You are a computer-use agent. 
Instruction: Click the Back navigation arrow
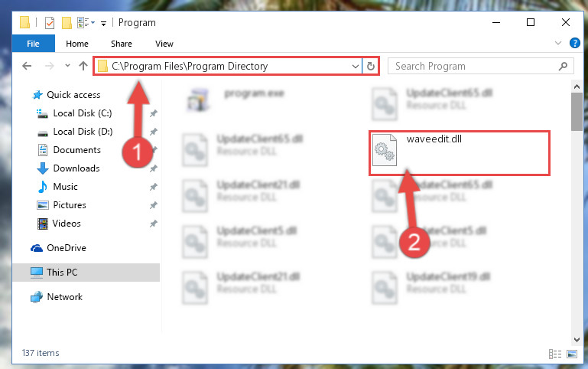[x=27, y=67]
